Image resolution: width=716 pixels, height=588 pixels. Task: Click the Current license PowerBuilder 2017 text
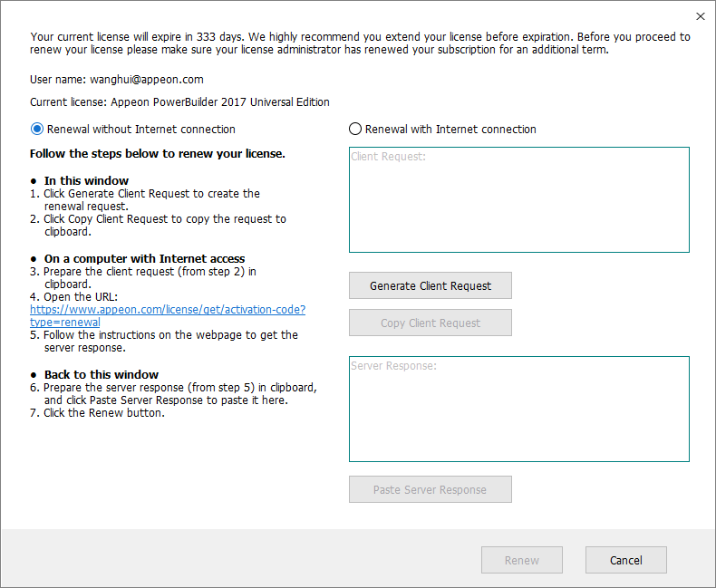179,102
